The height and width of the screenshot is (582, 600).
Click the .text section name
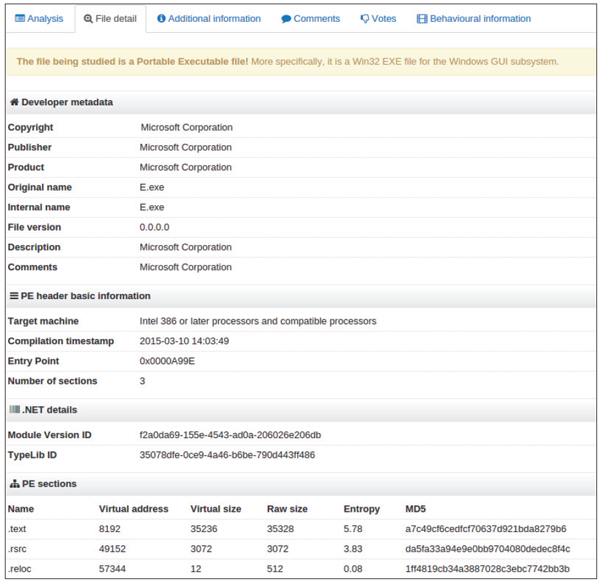click(17, 529)
